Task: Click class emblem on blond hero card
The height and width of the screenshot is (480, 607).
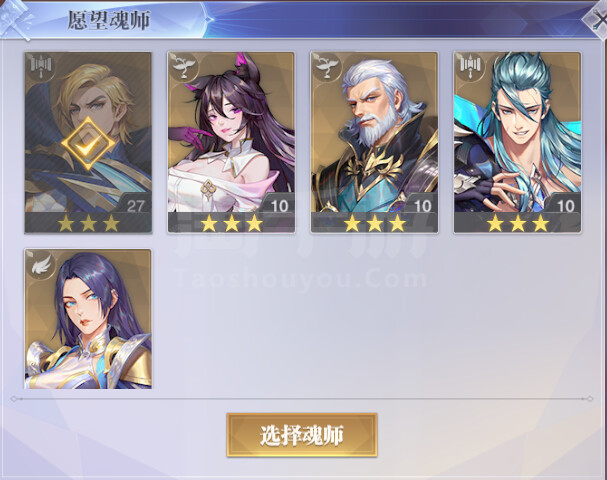Action: [41, 67]
